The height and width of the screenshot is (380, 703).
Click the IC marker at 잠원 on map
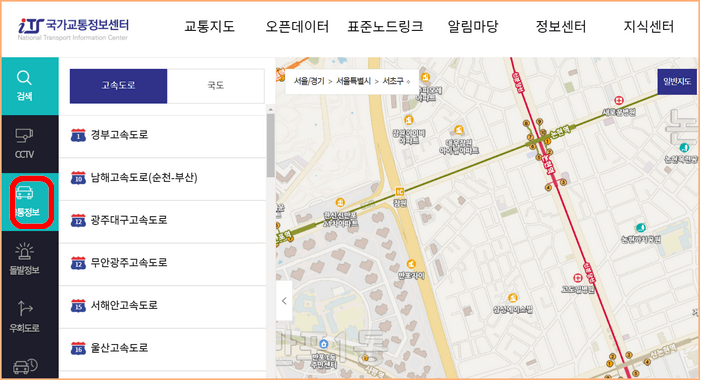pyautogui.click(x=399, y=192)
